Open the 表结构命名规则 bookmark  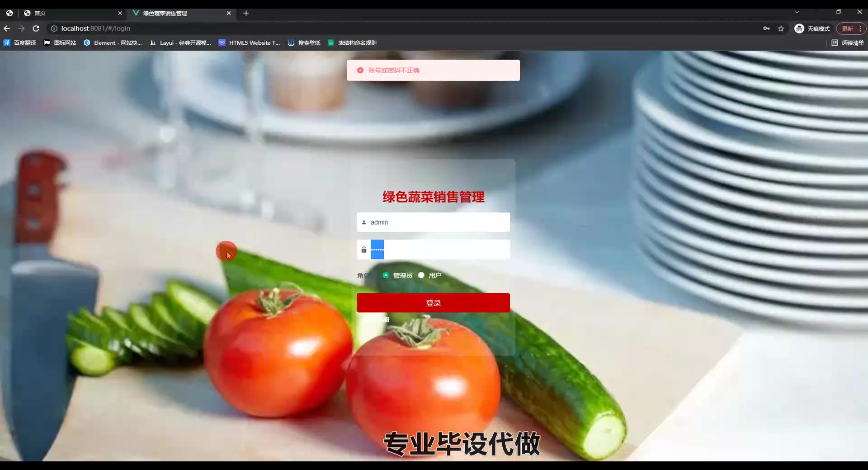352,42
